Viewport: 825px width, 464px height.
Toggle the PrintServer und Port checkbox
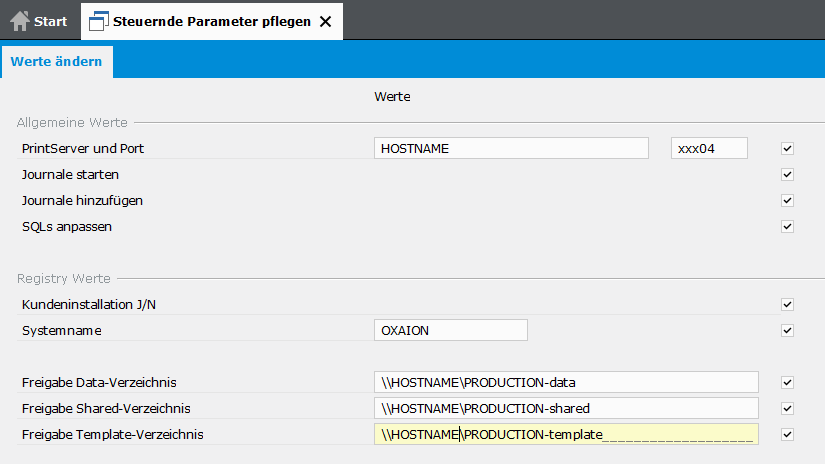click(x=788, y=149)
